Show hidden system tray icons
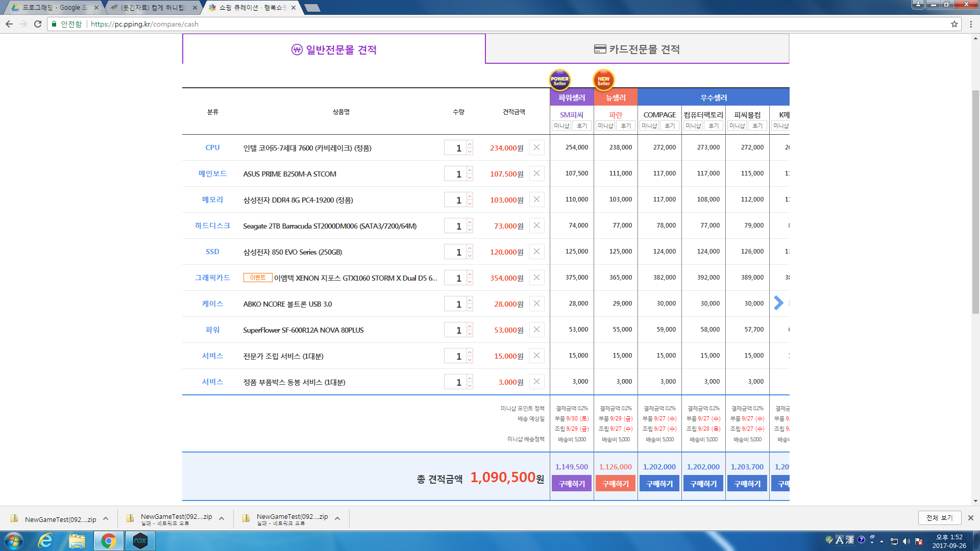The height and width of the screenshot is (551, 980). point(881,541)
